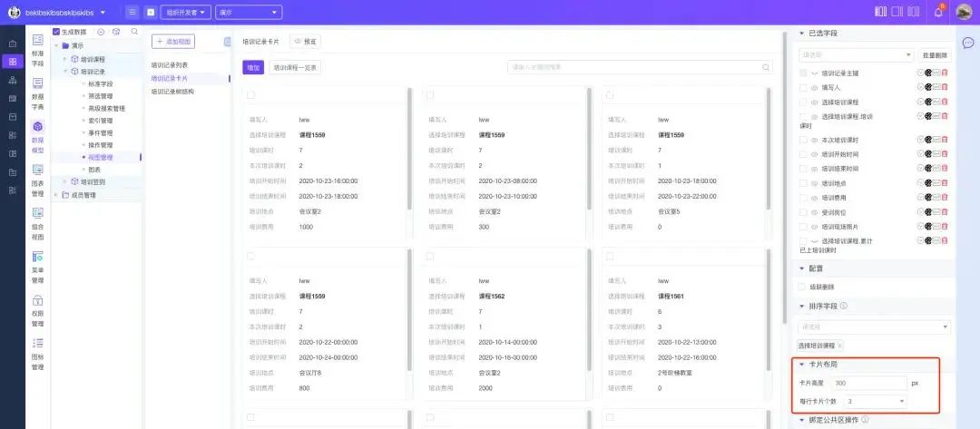Open 视图管理 in the tree

100,158
